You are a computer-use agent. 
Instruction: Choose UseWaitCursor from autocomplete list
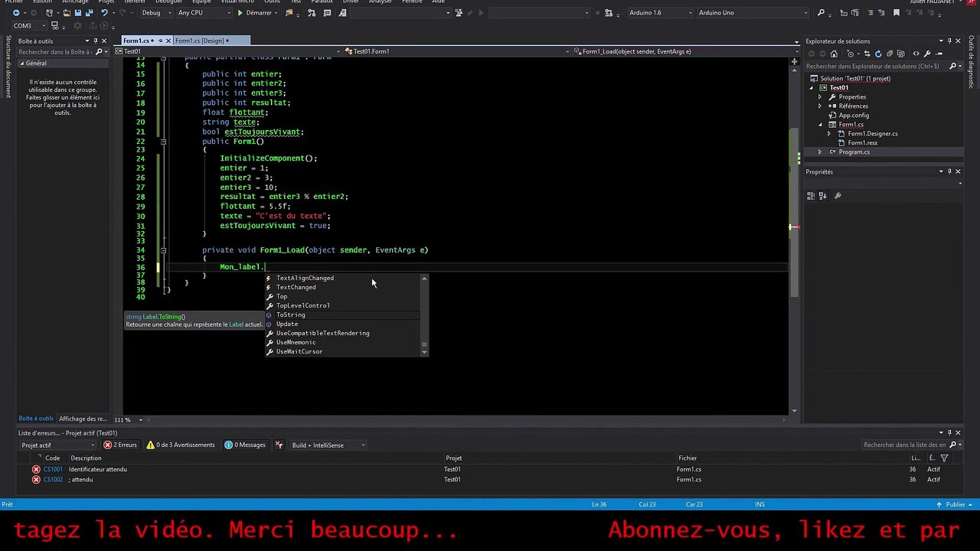[x=342, y=351]
